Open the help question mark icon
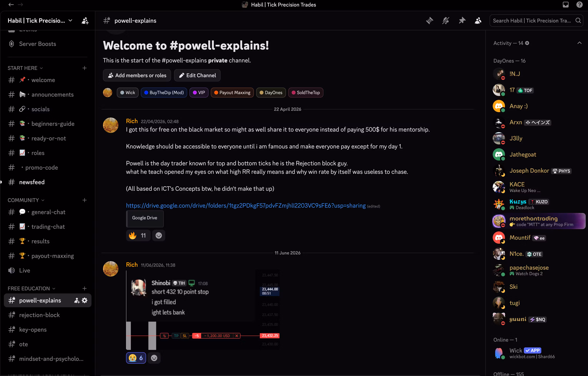The height and width of the screenshot is (376, 588). pyautogui.click(x=580, y=5)
